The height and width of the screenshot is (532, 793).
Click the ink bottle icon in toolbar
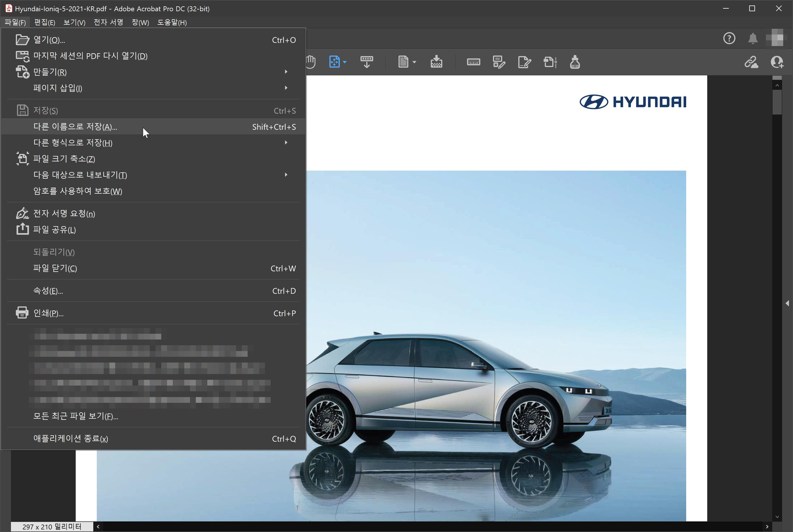pyautogui.click(x=574, y=62)
